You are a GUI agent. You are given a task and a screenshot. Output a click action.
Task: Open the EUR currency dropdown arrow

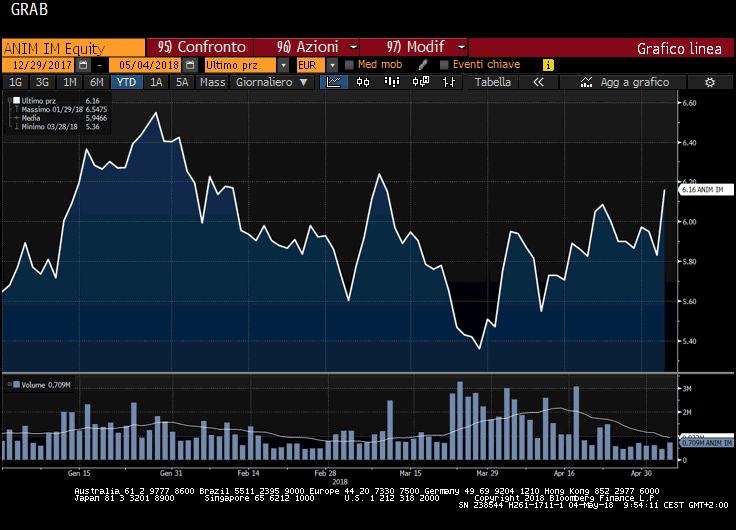[x=332, y=65]
